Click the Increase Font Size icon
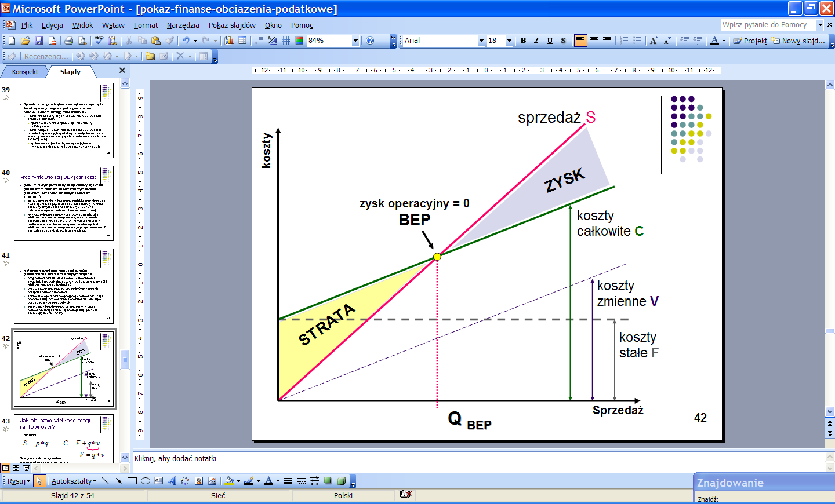The image size is (835, 504). coord(654,41)
